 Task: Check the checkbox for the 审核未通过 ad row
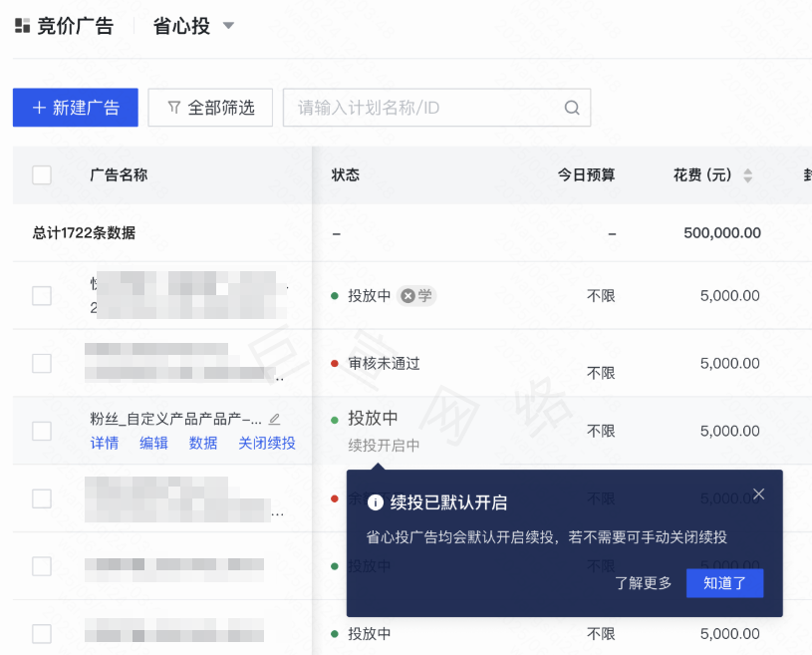pos(41,364)
